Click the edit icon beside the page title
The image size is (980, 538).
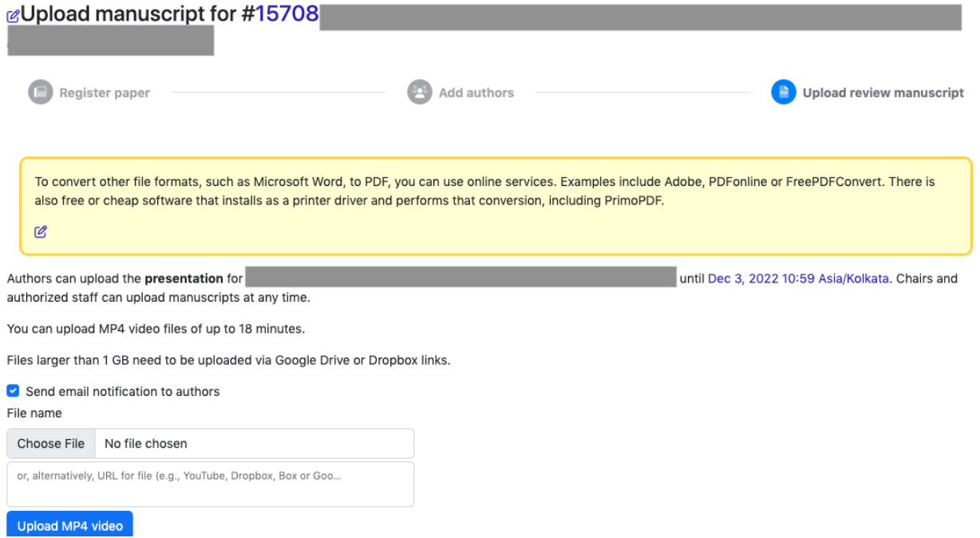tap(13, 16)
